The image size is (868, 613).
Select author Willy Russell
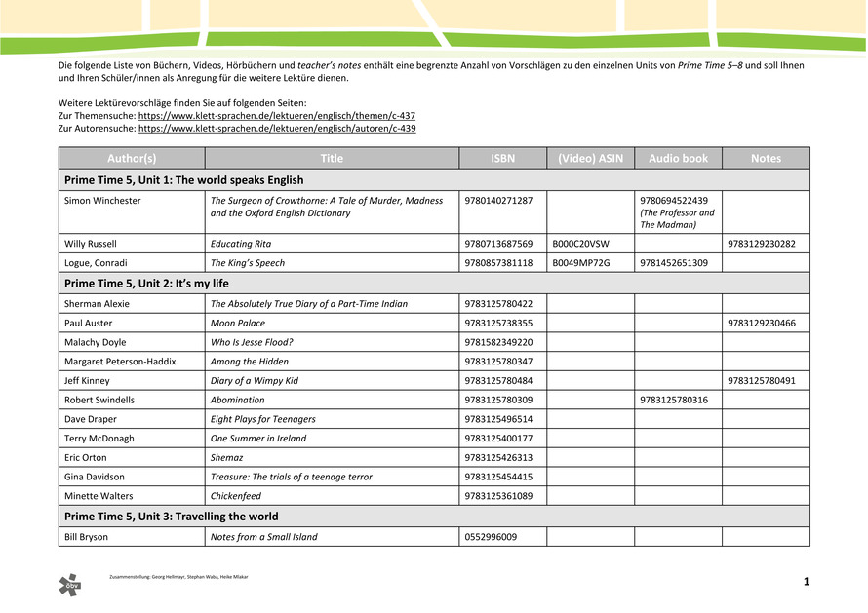[91, 244]
